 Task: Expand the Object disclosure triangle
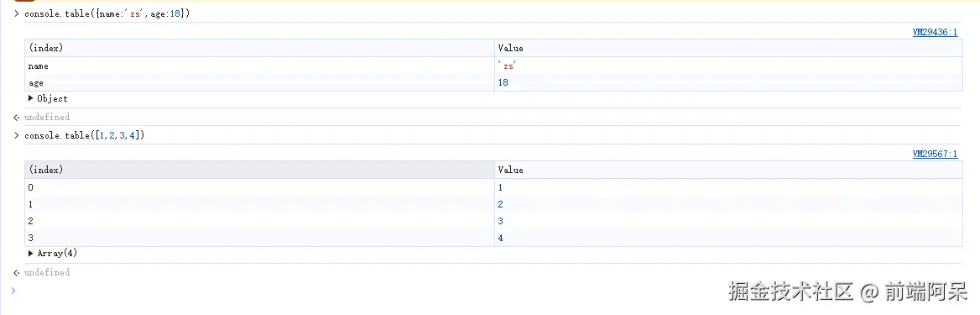point(31,98)
